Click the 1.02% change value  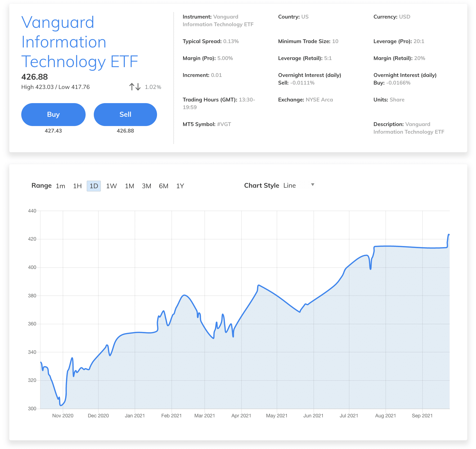pos(153,87)
